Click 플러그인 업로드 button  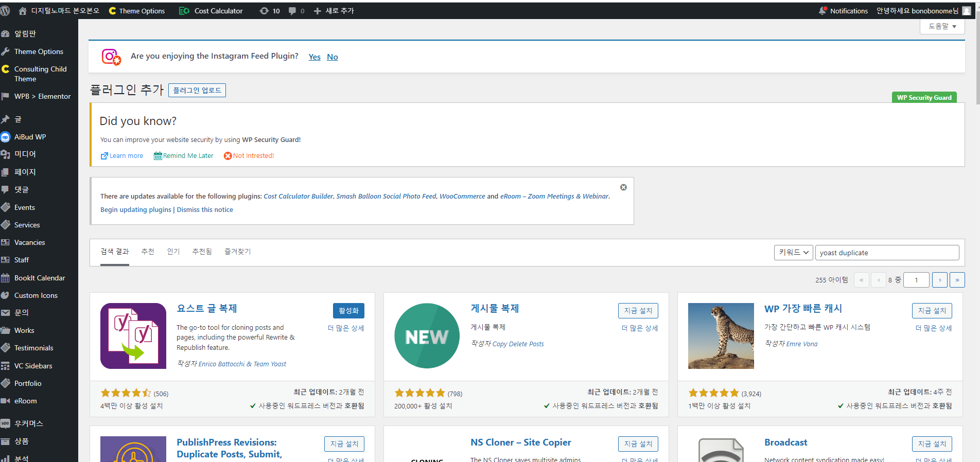(x=197, y=90)
